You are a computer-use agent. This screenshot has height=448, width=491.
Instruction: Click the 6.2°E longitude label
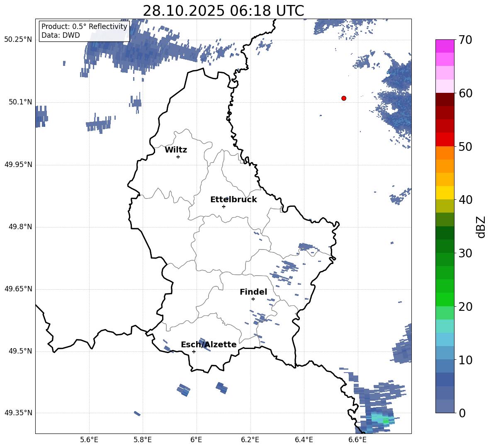pyautogui.click(x=250, y=440)
